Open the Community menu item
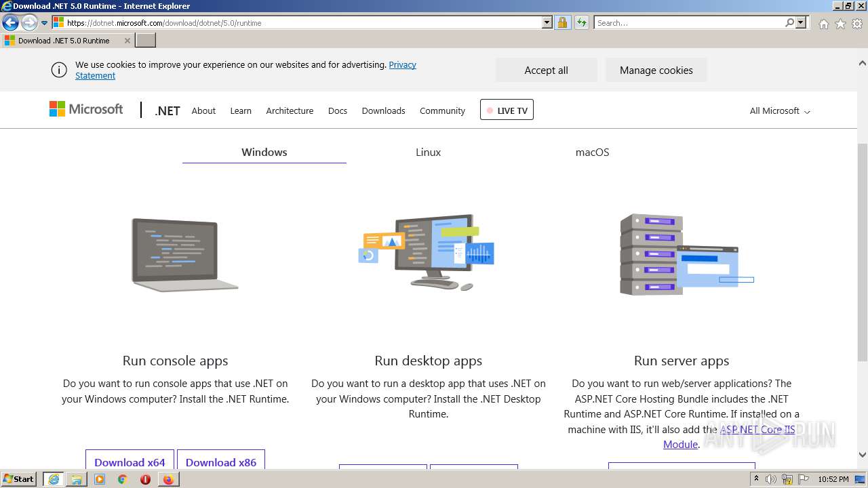Screen dimensions: 868x488 (x=442, y=110)
